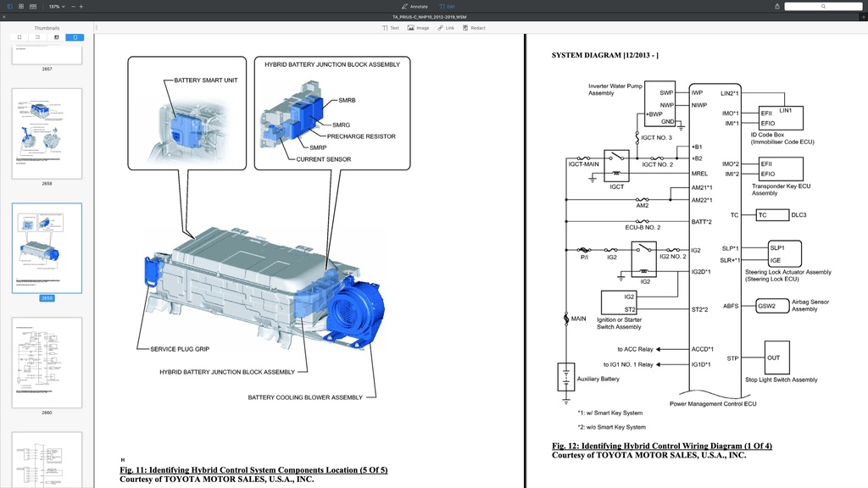Click the Airbag Sensor Assembly label

point(810,305)
